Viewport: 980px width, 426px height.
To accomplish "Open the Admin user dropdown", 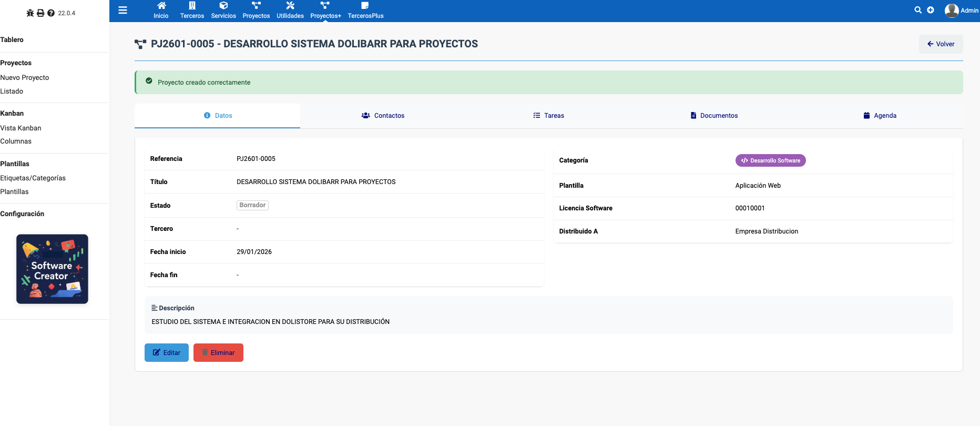I will 961,11.
